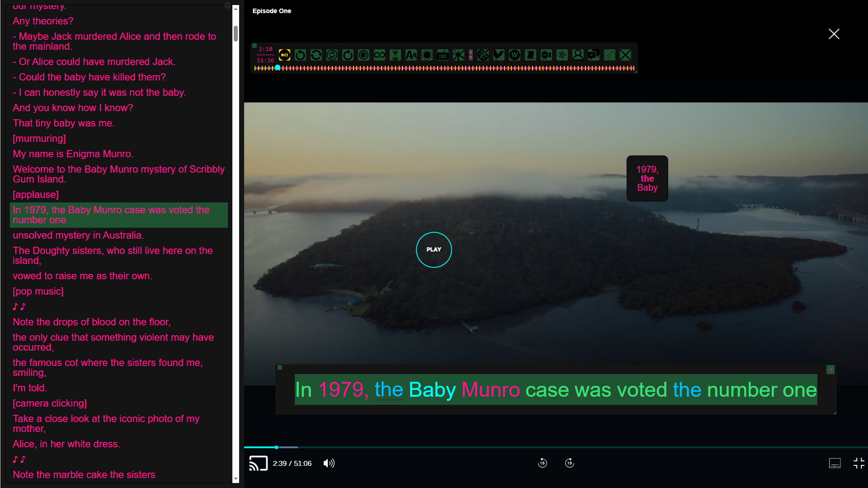Toggle the infinity loop icon
The image size is (868, 488).
379,55
